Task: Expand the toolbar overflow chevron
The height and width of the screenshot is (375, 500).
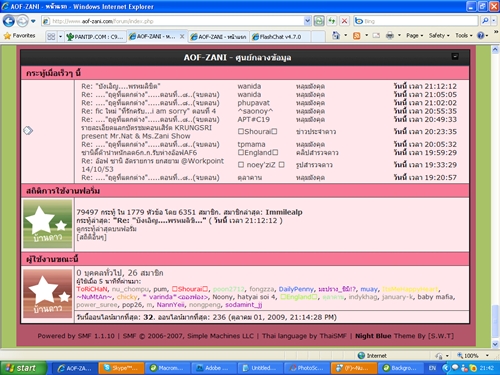Action: (x=496, y=32)
